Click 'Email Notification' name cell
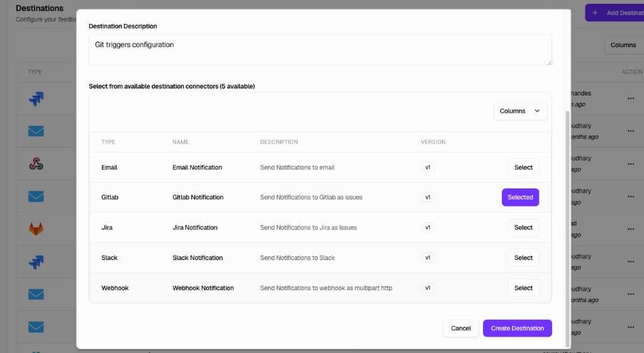This screenshot has width=644, height=353. pos(197,167)
